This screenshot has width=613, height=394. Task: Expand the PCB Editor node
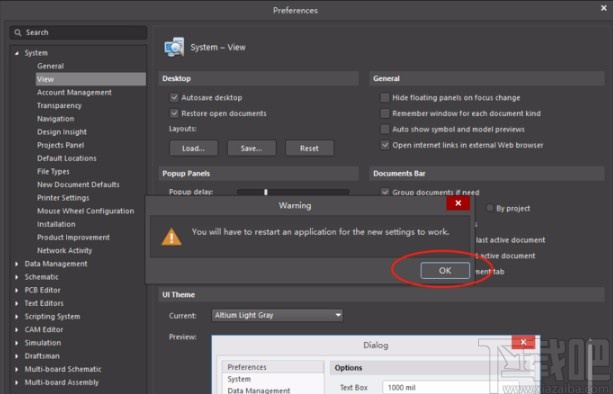click(16, 290)
